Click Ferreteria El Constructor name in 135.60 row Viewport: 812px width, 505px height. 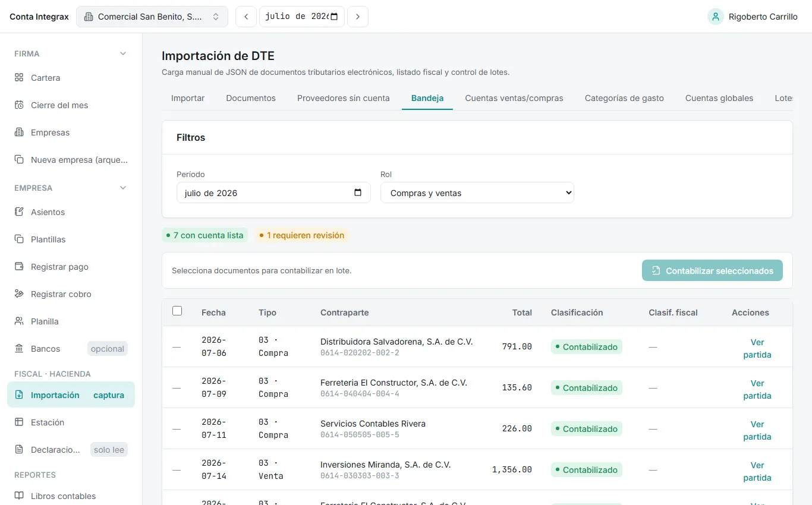(394, 383)
